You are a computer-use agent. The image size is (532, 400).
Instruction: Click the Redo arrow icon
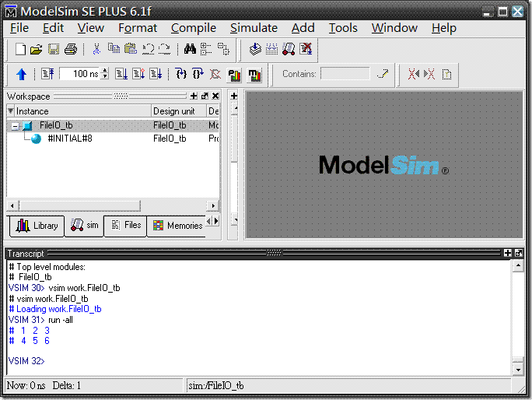pyautogui.click(x=165, y=49)
